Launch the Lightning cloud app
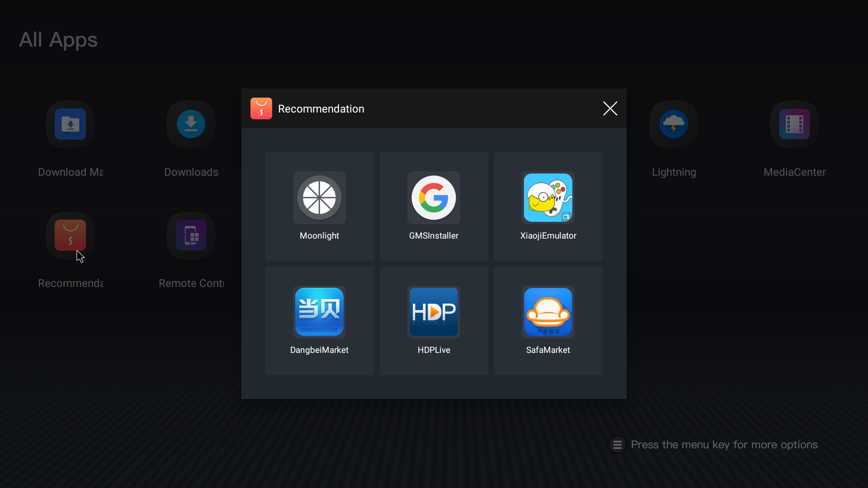 (x=674, y=124)
